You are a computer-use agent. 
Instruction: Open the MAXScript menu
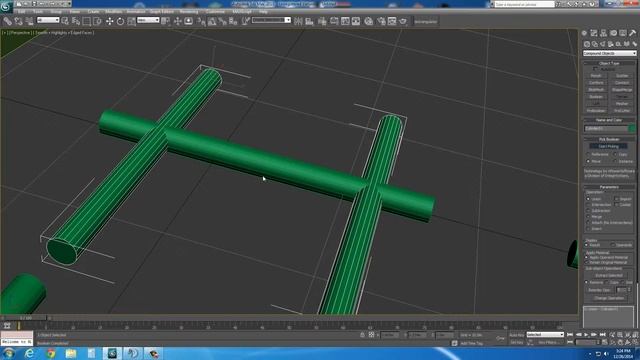coord(242,12)
